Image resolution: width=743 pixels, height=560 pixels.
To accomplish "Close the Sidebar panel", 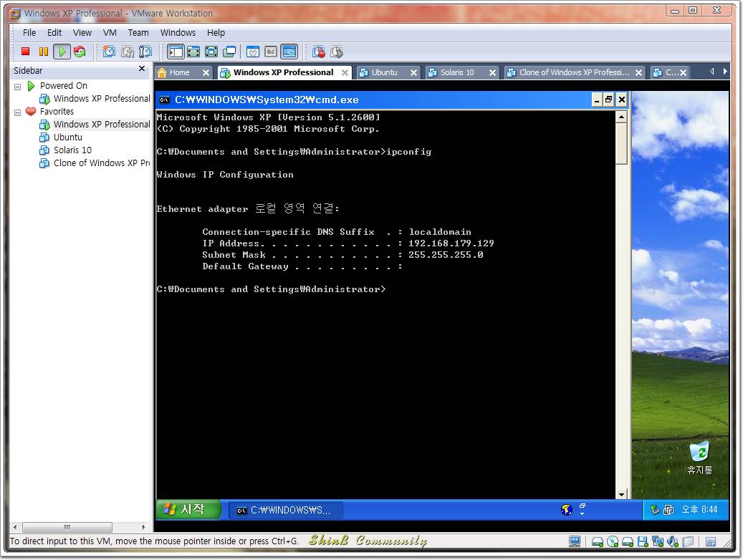I will pyautogui.click(x=142, y=69).
